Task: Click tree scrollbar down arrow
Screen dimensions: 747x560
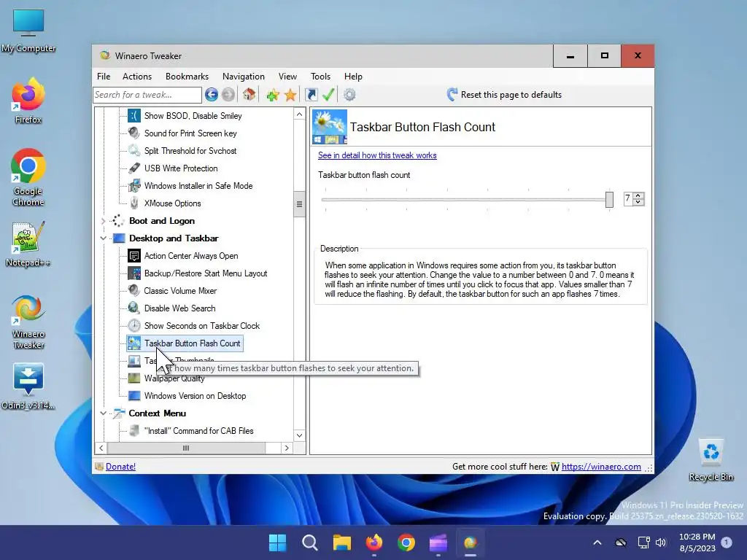Action: (x=299, y=435)
